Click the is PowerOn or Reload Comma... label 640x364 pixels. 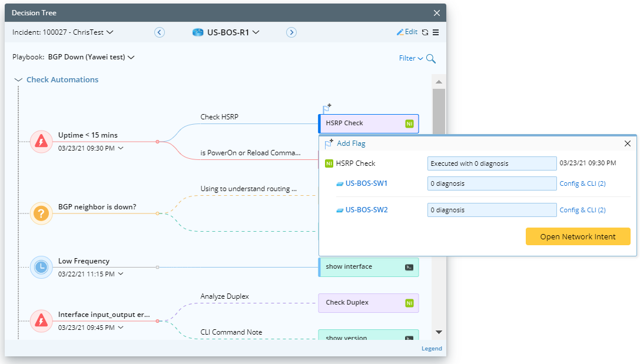click(x=250, y=153)
